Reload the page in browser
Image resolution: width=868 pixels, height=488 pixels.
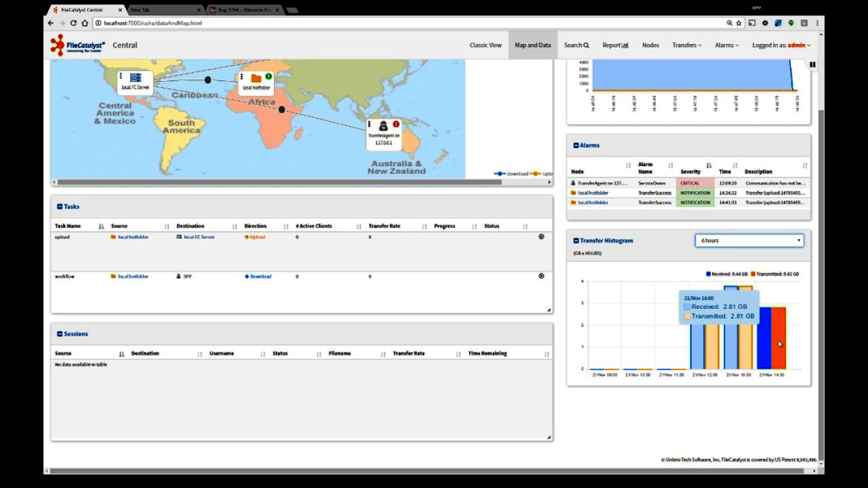(x=73, y=23)
